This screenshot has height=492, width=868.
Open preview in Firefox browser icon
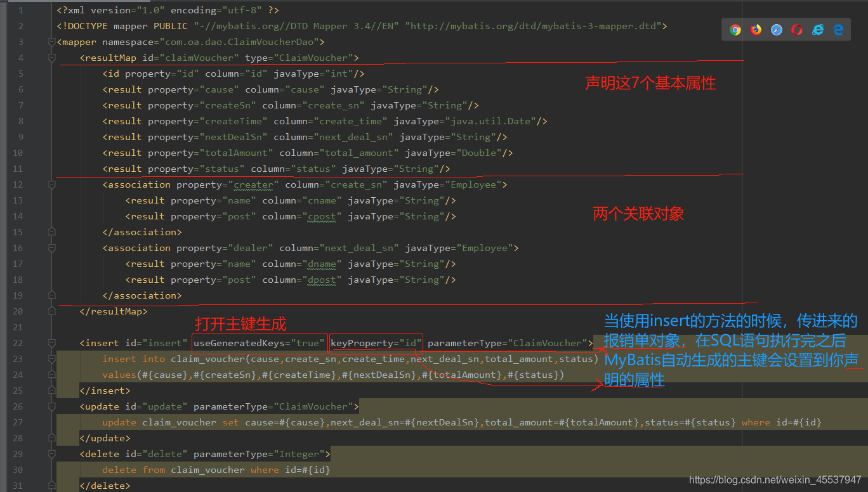(756, 30)
